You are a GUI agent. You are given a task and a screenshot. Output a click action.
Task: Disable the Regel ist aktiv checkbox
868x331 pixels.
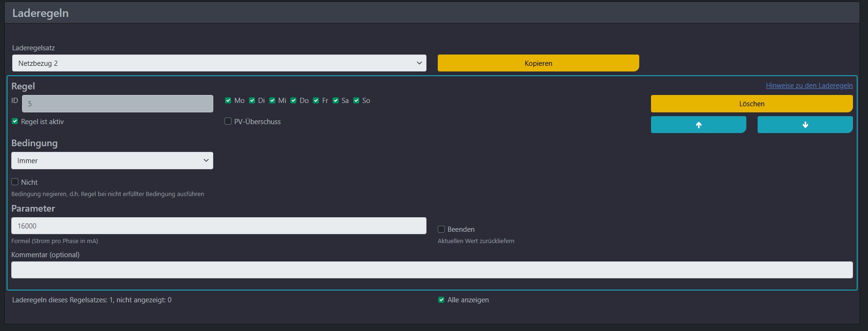tap(15, 121)
